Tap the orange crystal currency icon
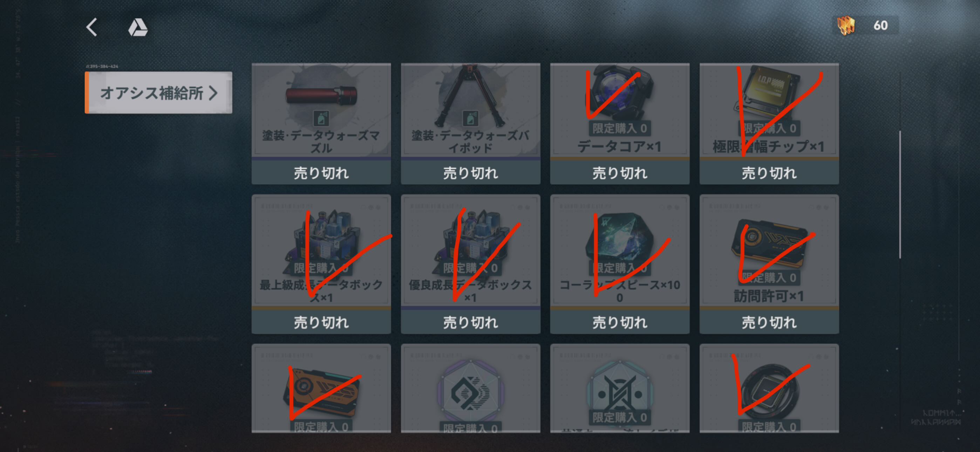The width and height of the screenshot is (980, 452). click(x=846, y=26)
